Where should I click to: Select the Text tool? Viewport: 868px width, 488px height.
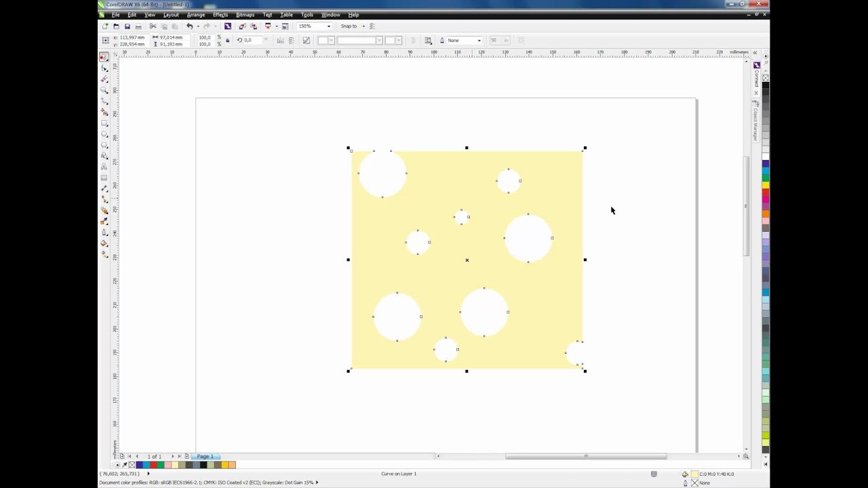tap(104, 167)
